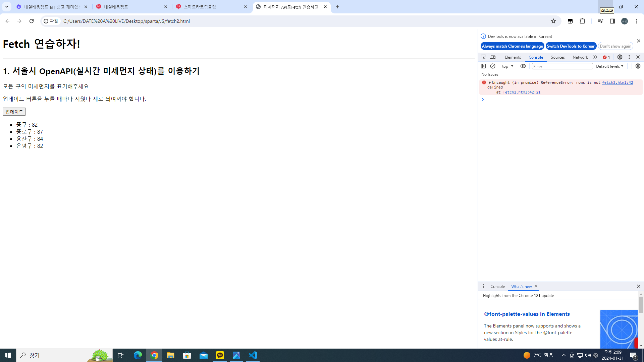644x362 pixels.
Task: Click Always match Chrome's language
Action: [x=512, y=46]
